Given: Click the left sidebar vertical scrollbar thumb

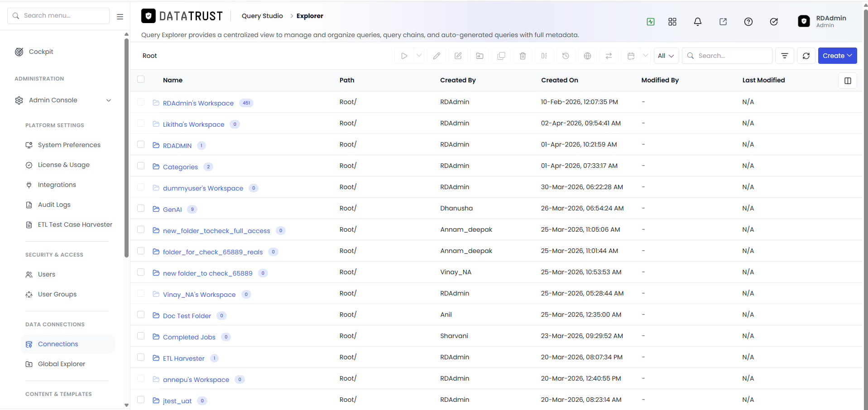Looking at the screenshot, I should click(x=126, y=148).
